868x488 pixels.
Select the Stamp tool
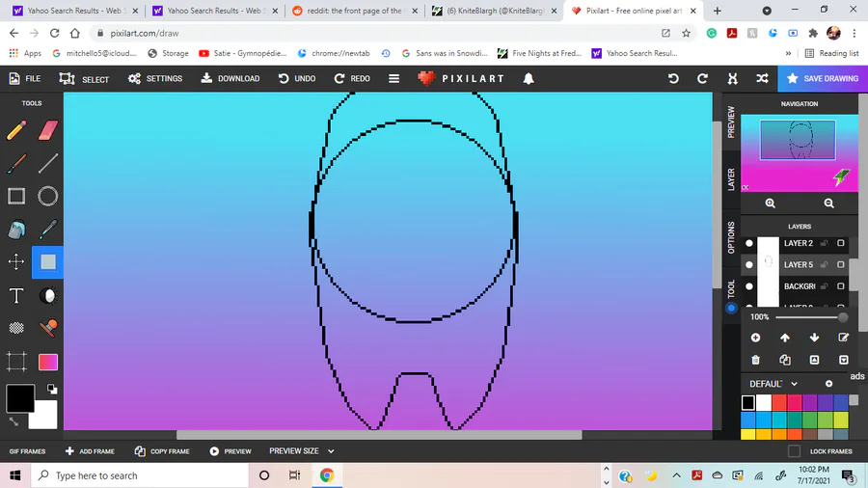pos(48,328)
